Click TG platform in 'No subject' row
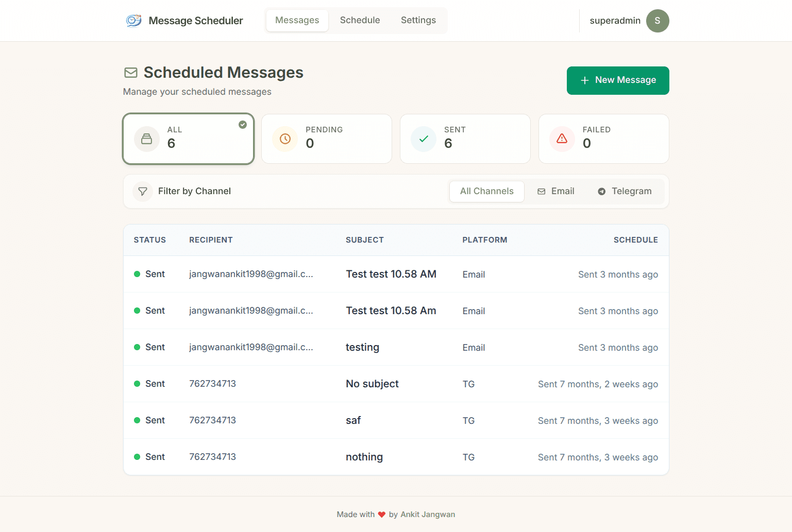792x532 pixels. (468, 384)
